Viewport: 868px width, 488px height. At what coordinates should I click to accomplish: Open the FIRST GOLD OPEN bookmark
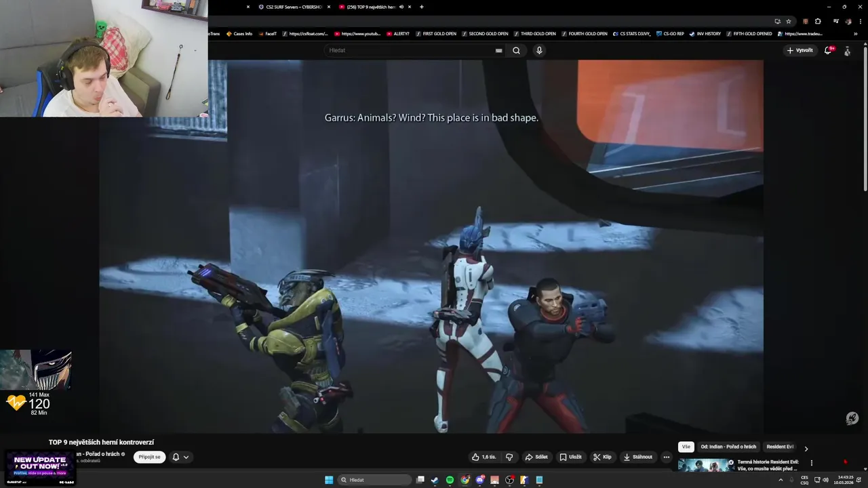click(x=435, y=33)
